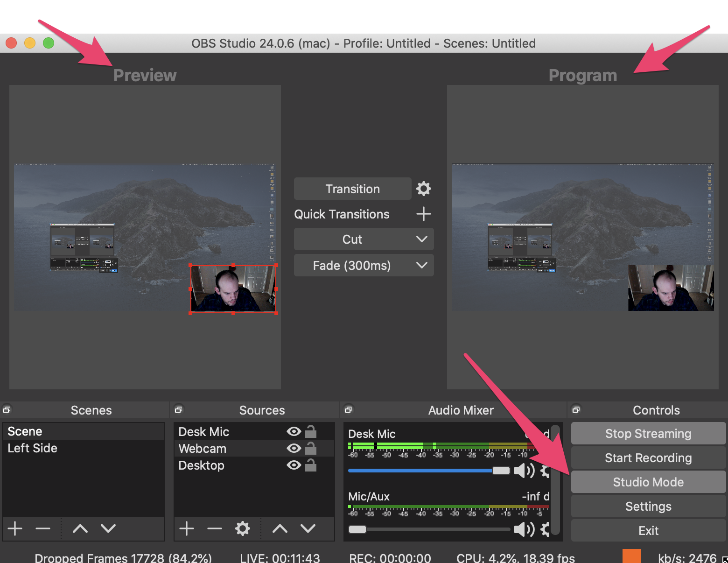Undock the Sources panel
This screenshot has width=728, height=563.
[178, 410]
